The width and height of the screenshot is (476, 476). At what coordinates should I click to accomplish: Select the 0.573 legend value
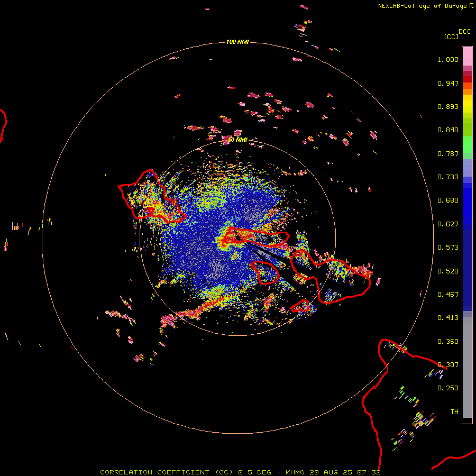pyautogui.click(x=448, y=248)
